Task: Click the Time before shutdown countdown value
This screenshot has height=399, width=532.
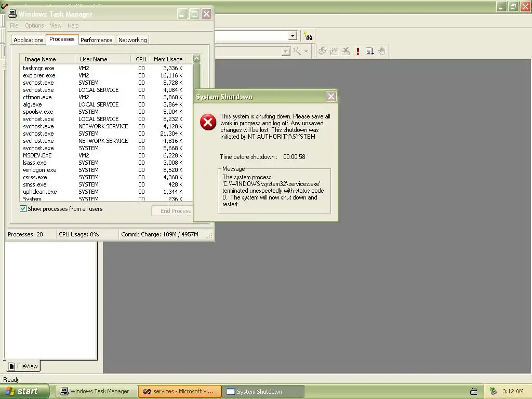Action: pos(294,157)
